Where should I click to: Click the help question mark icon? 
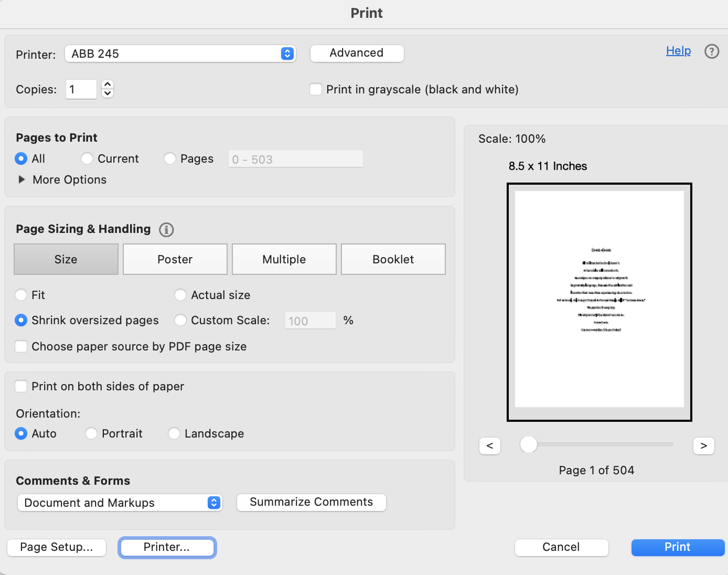[x=711, y=51]
